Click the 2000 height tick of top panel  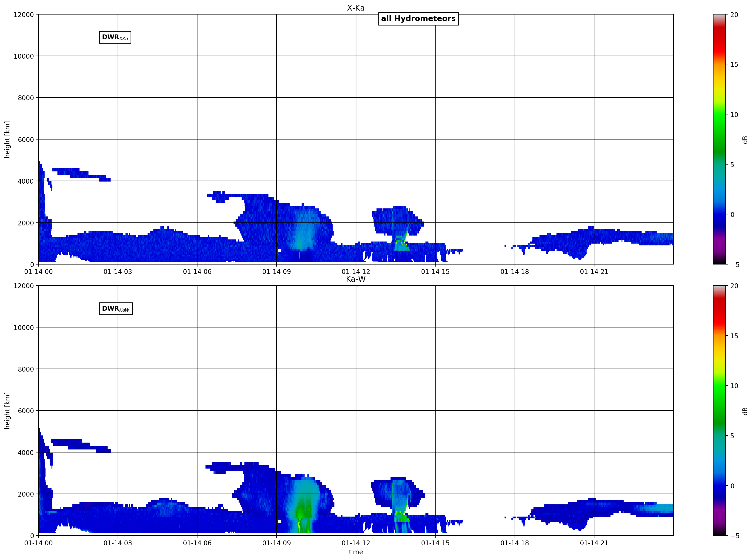[26, 223]
